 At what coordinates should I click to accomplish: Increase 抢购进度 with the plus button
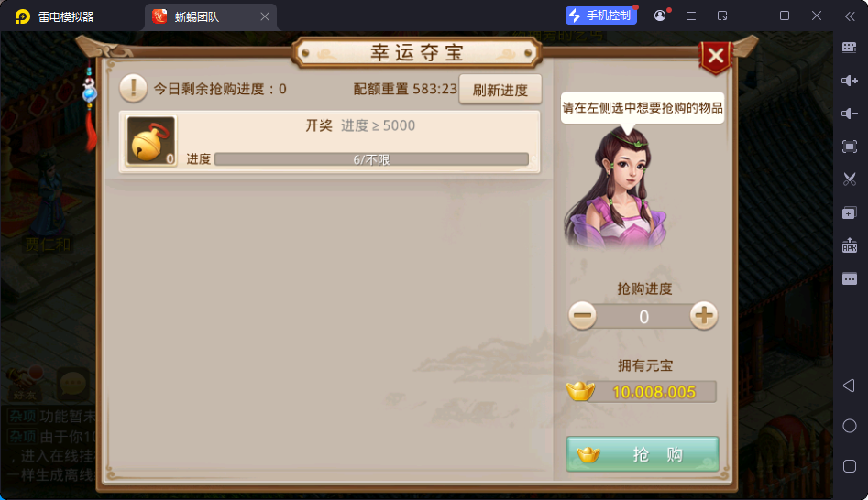(x=704, y=316)
